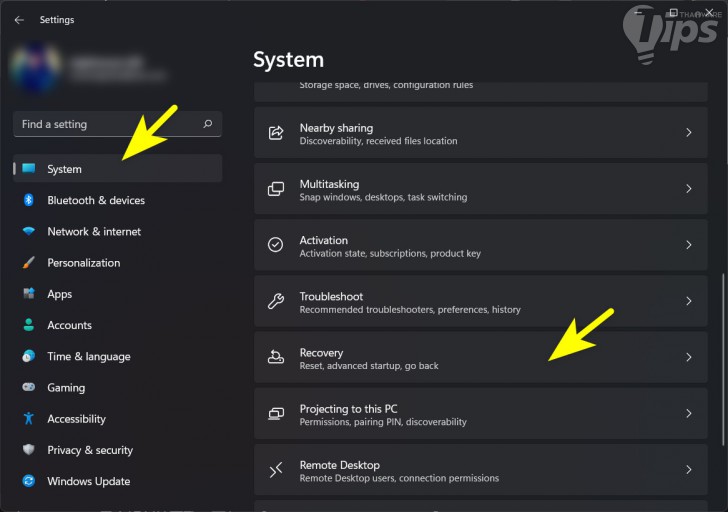Expand Recovery with its chevron
The image size is (728, 512).
[689, 357]
